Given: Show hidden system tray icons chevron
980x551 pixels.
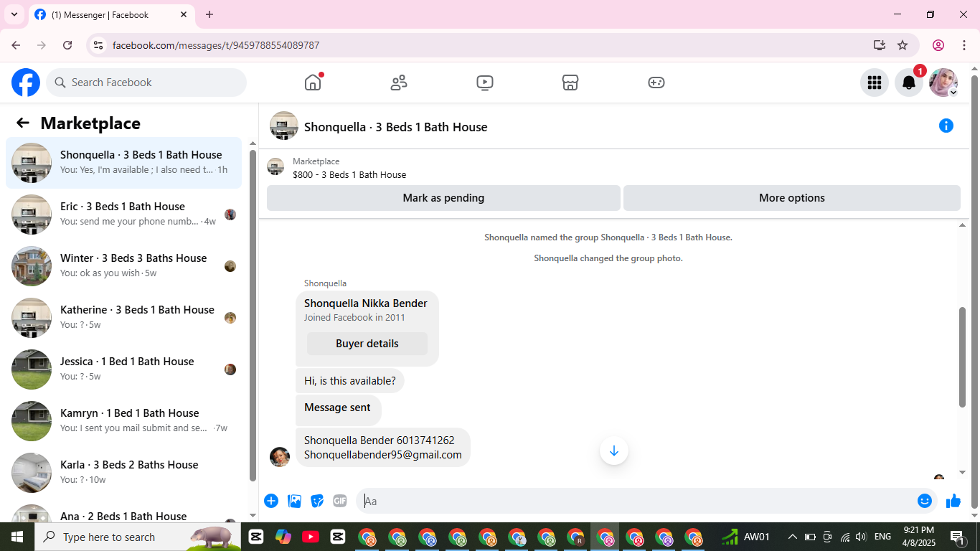Looking at the screenshot, I should (x=793, y=537).
